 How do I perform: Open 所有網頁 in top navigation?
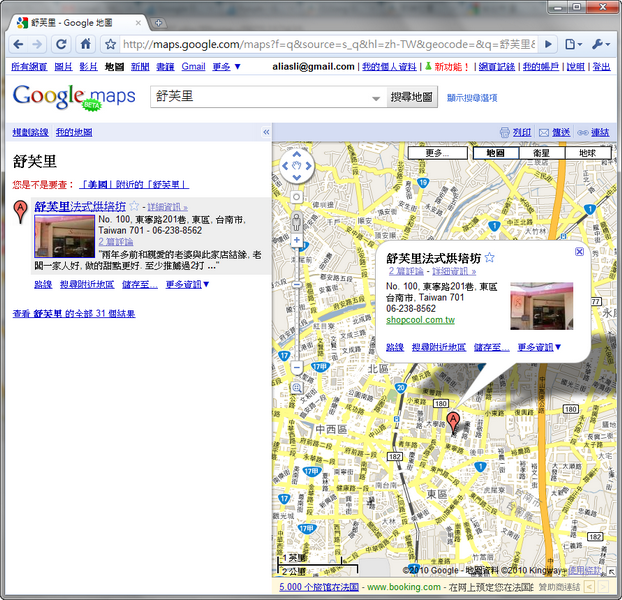pos(29,67)
